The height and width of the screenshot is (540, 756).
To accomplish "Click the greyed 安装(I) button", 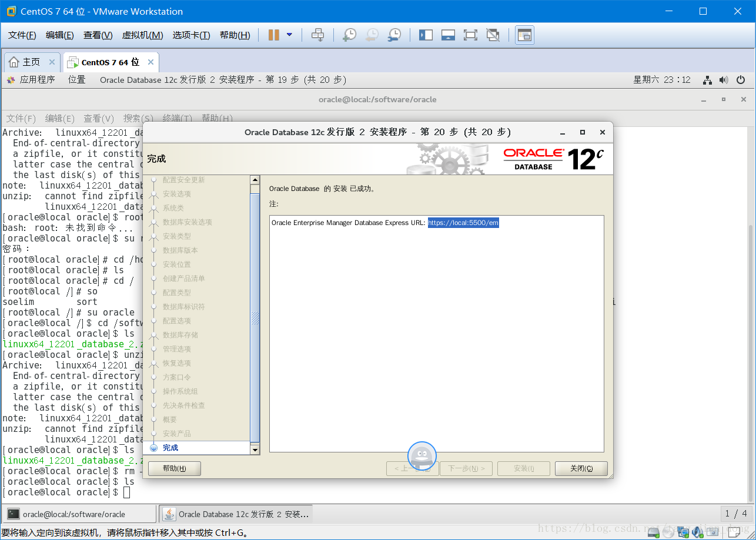I will tap(524, 468).
